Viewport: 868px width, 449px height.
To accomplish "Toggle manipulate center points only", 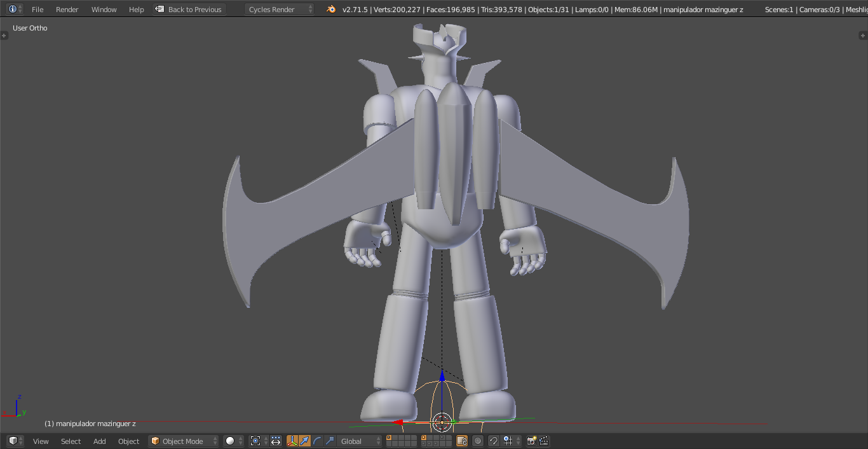I will point(276,441).
